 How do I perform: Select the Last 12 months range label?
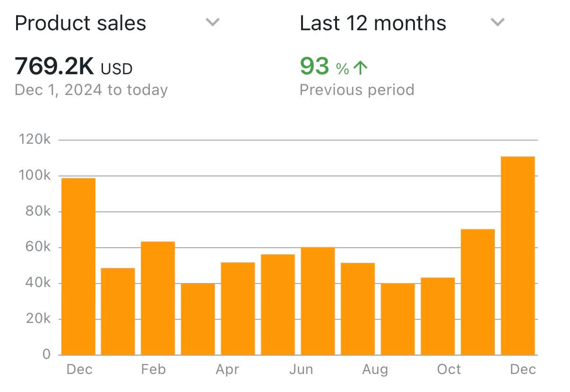pyautogui.click(x=373, y=23)
